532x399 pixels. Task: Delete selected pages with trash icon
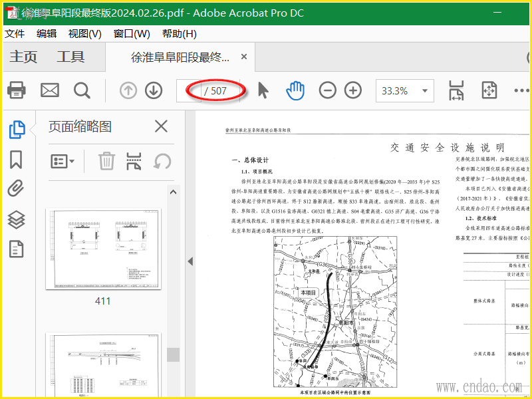(106, 161)
